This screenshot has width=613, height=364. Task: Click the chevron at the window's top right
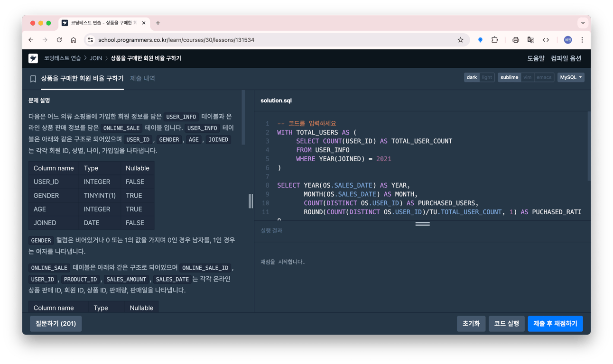click(583, 23)
